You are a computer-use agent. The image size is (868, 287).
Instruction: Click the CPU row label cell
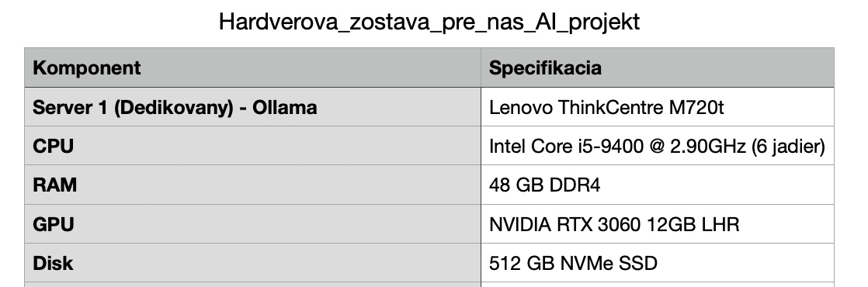pyautogui.click(x=252, y=146)
